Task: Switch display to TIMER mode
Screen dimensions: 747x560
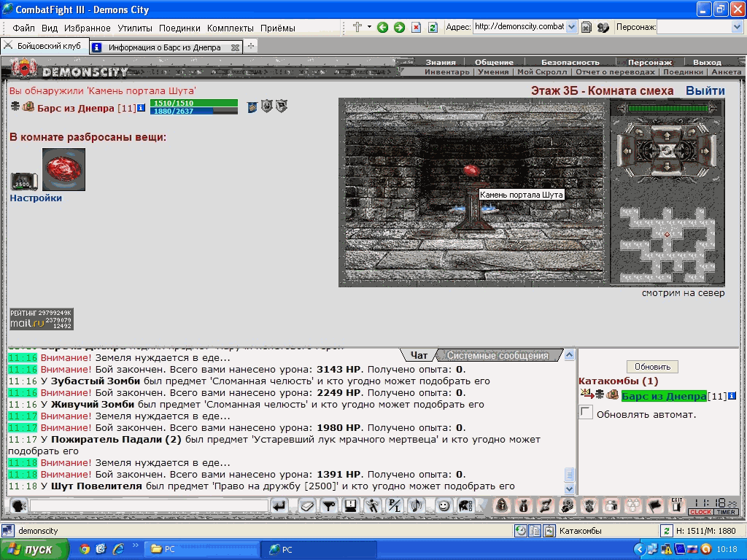Action: tap(726, 513)
